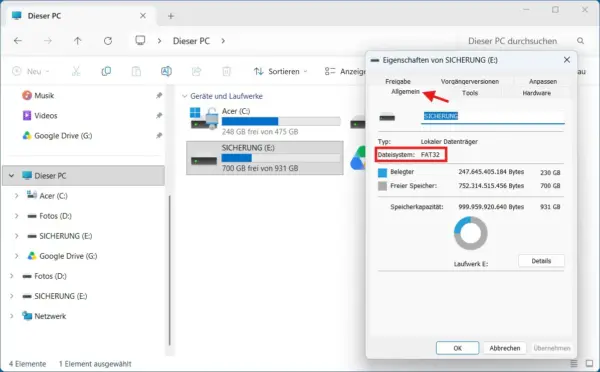Switch to the Hardware tab

click(536, 93)
